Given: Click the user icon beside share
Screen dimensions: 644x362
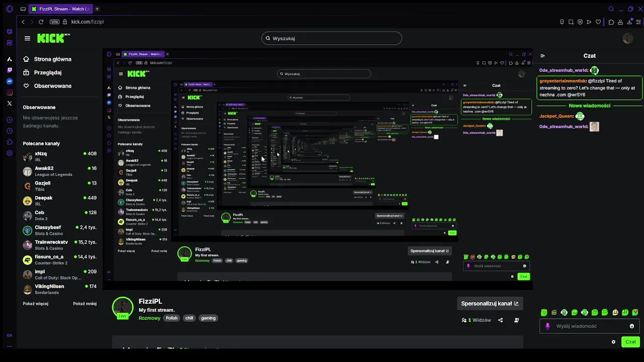Looking at the screenshot, I should (x=517, y=320).
